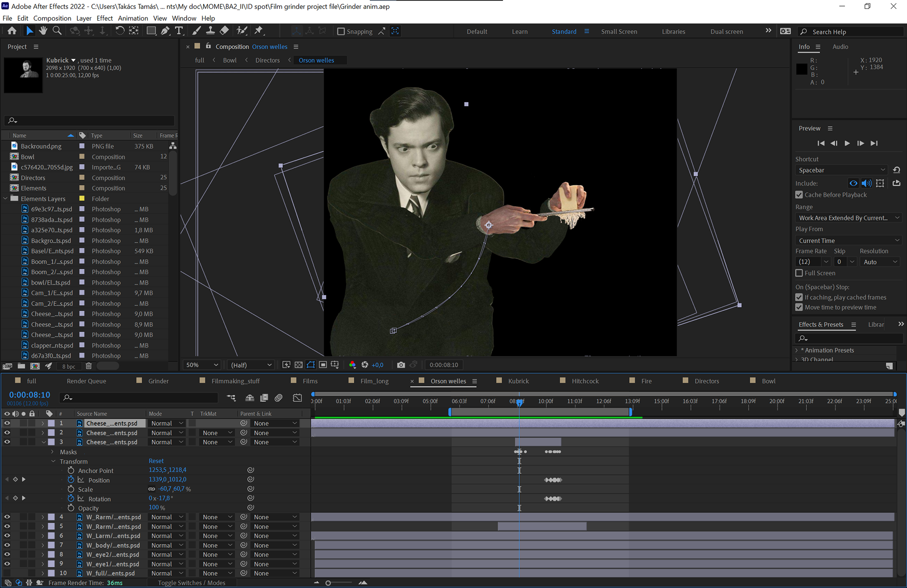Select the Rotation tool
Screen dimensions: 907x588
click(x=120, y=31)
